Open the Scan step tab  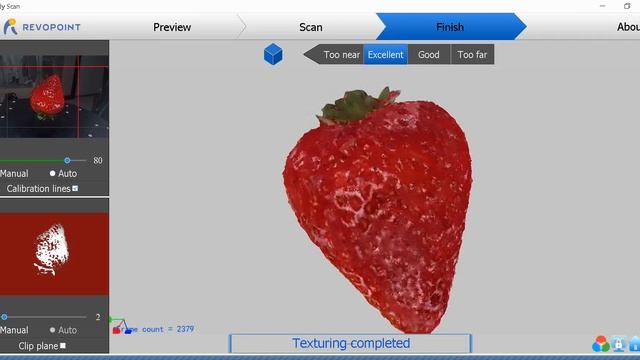pyautogui.click(x=311, y=27)
